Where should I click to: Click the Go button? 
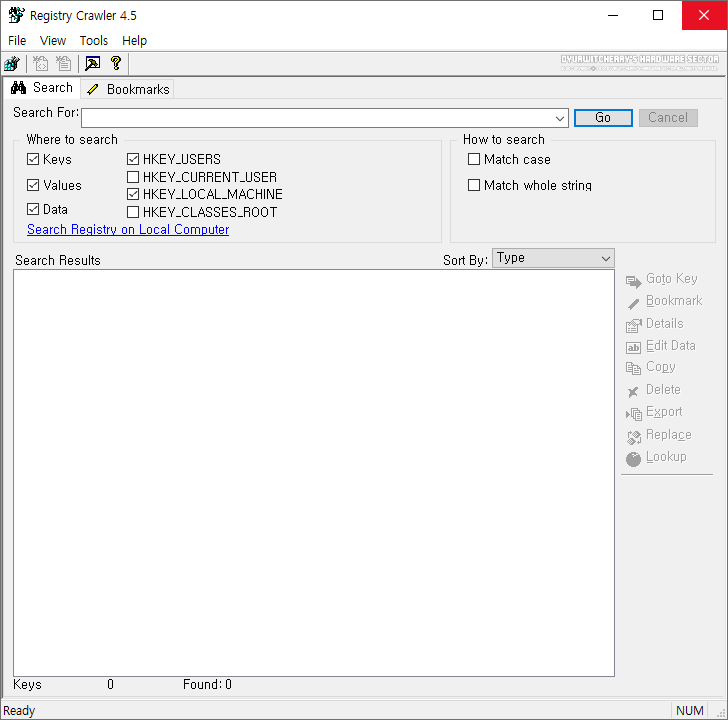[x=603, y=118]
